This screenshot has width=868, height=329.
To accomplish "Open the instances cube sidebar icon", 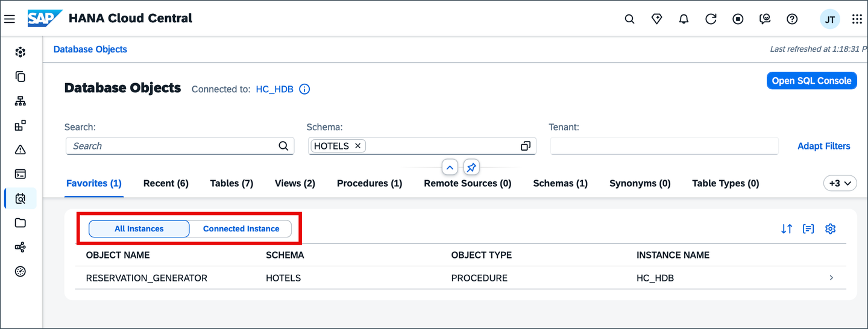I will tap(20, 52).
